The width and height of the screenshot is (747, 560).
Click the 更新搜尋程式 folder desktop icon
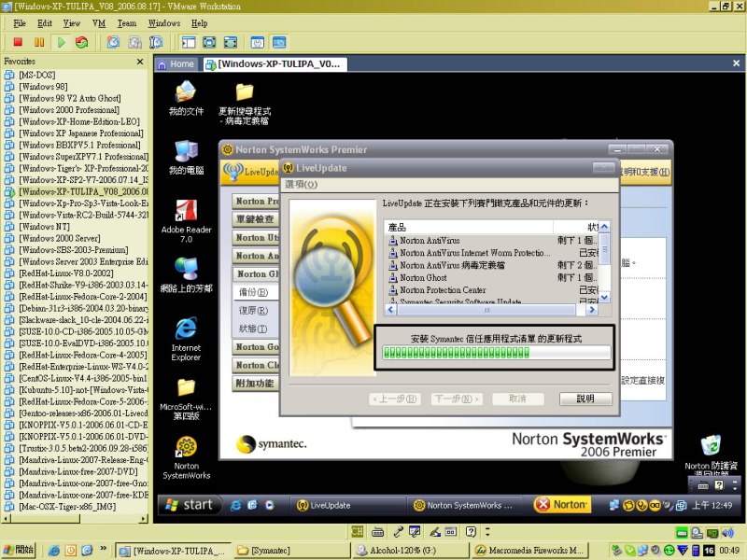coord(245,104)
